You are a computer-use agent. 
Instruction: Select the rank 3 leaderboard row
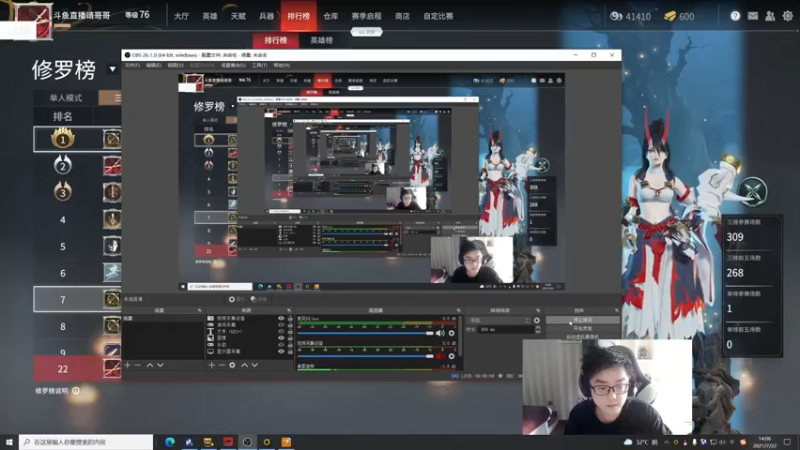77,193
